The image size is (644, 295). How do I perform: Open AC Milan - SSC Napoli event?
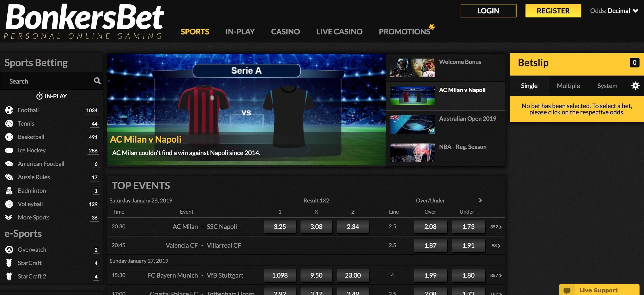point(205,227)
